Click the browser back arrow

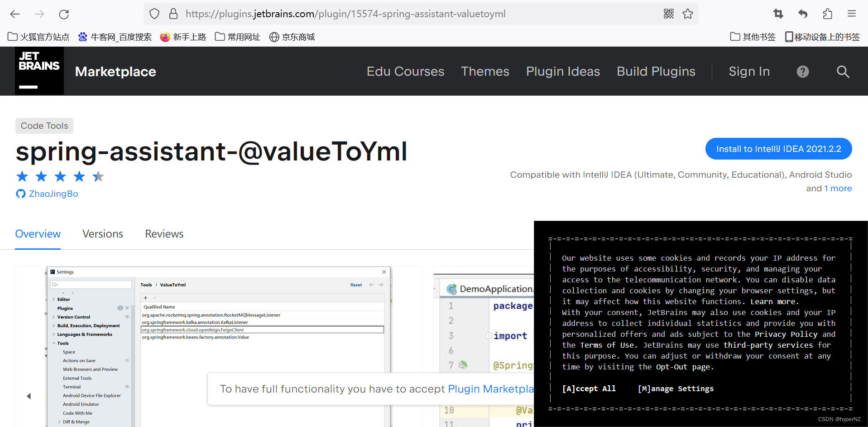15,14
